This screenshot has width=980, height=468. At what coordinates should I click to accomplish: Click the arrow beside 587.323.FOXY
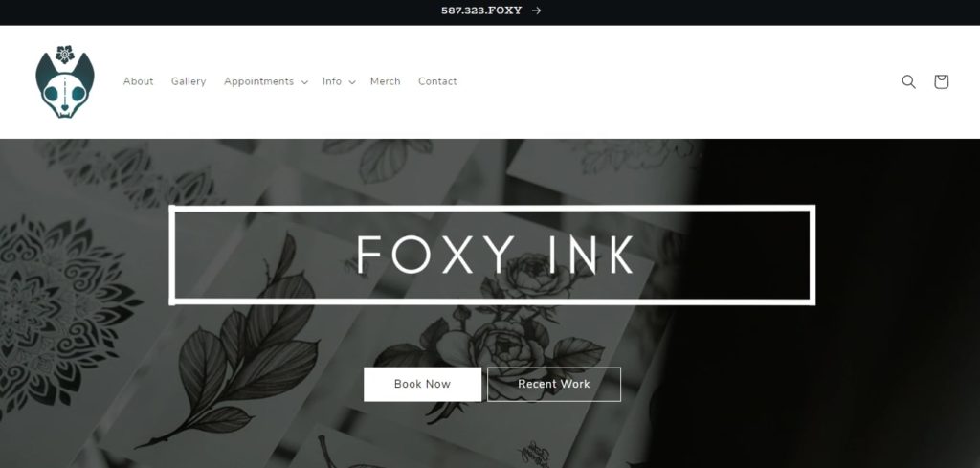[x=536, y=11]
